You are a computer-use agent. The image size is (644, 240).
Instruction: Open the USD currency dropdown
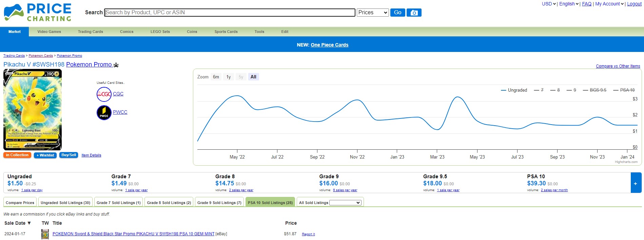[x=548, y=4]
